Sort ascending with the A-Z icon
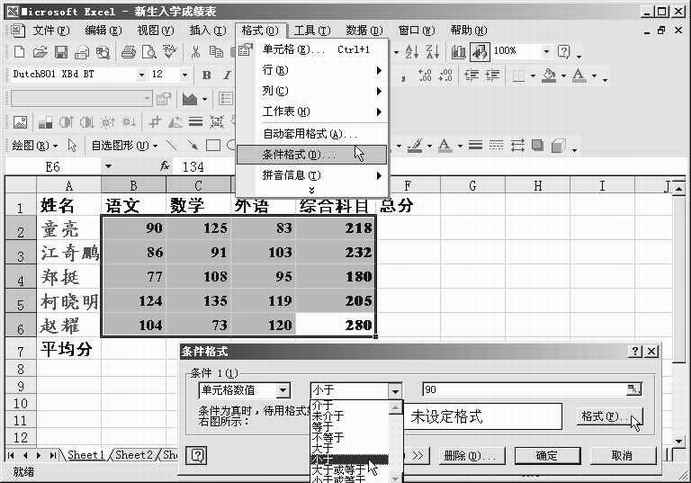Image resolution: width=691 pixels, height=483 pixels. pos(412,52)
